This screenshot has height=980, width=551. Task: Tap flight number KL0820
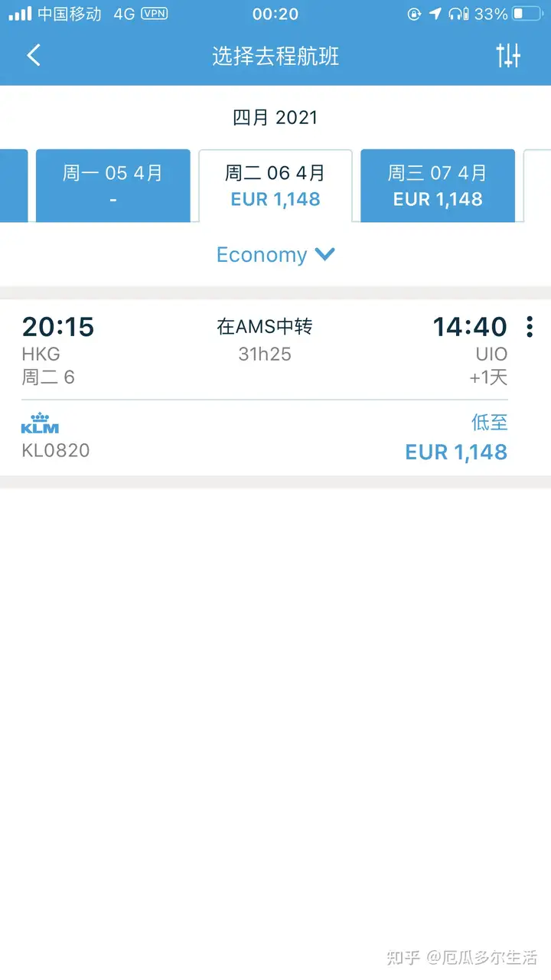tap(56, 450)
